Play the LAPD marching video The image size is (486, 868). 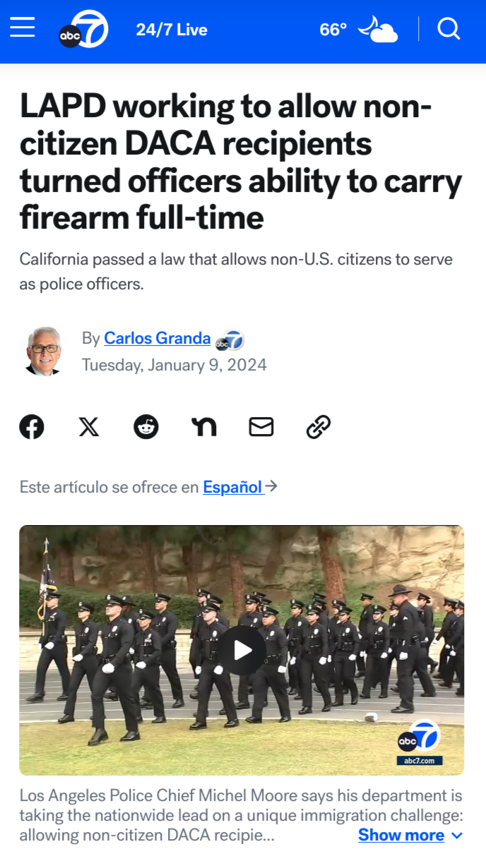tap(242, 650)
